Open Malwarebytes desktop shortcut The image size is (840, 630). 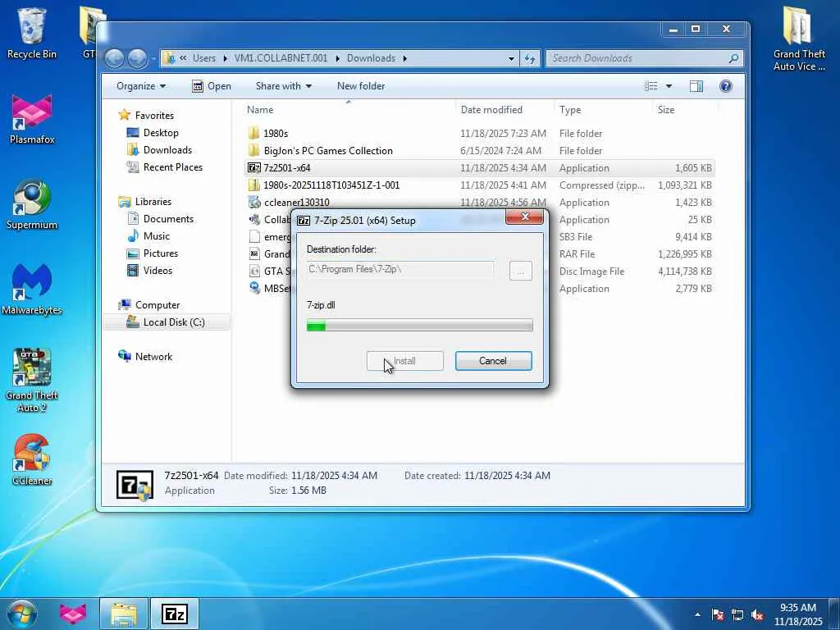coord(32,290)
